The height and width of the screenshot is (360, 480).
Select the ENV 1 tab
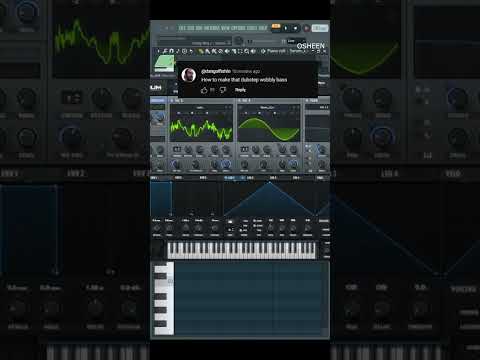tap(154, 178)
